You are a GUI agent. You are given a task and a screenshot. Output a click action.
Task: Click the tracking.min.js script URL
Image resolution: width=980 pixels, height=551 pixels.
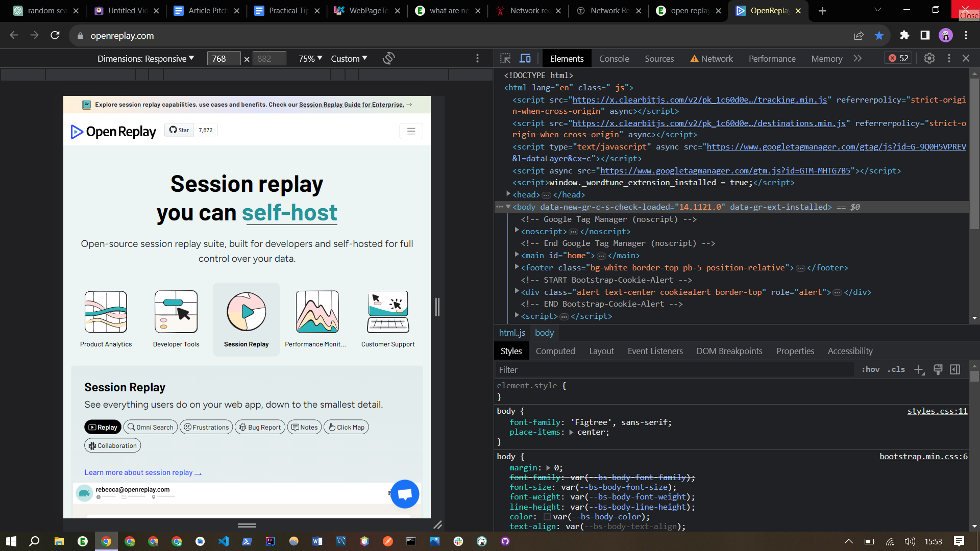[700, 100]
